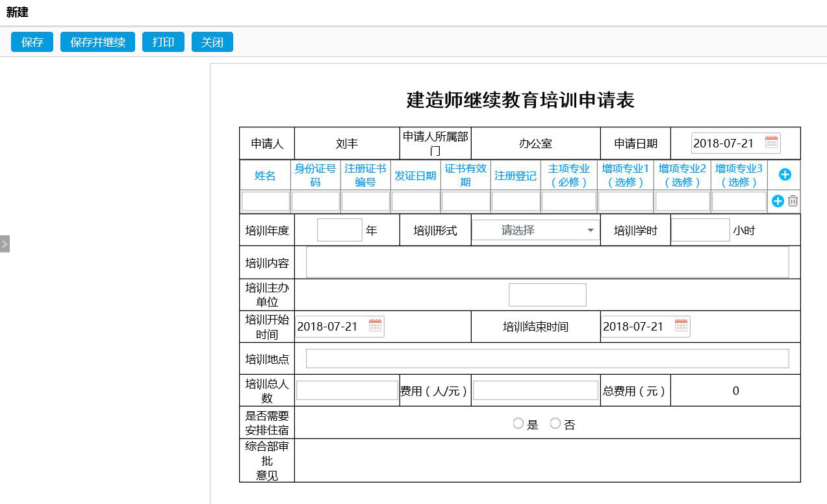Click the 培训内容 text field
The image size is (827, 504).
coord(547,262)
